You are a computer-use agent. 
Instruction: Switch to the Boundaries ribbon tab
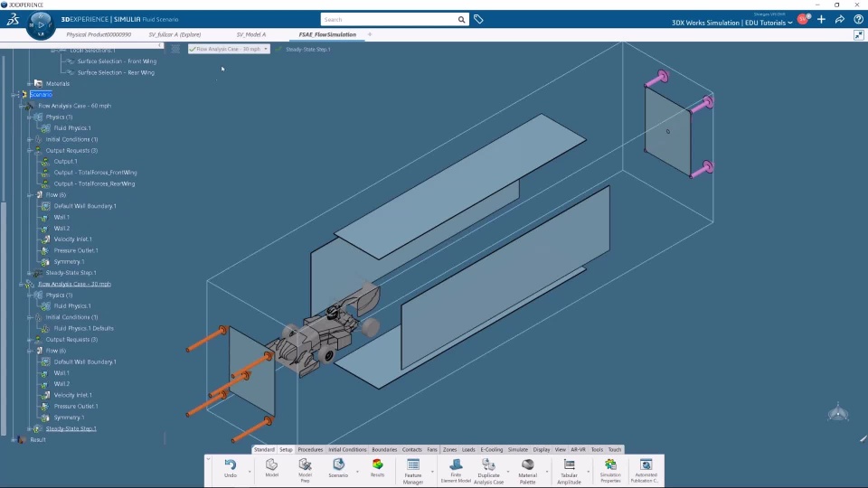(x=384, y=449)
